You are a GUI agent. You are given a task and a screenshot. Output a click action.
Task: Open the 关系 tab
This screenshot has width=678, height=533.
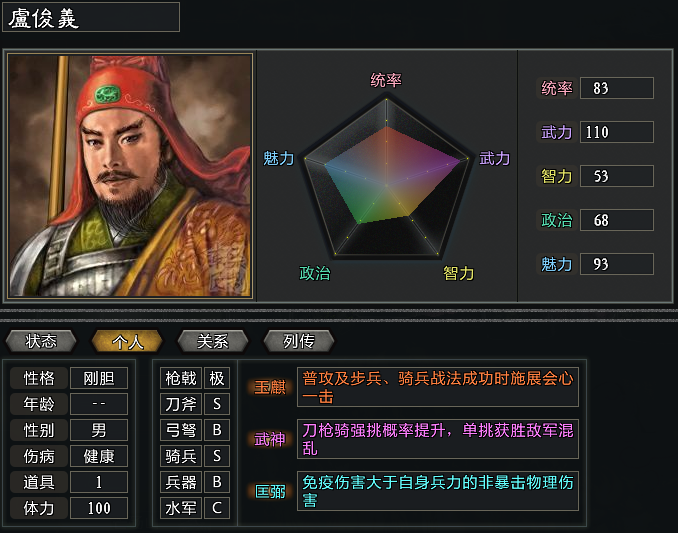click(212, 341)
